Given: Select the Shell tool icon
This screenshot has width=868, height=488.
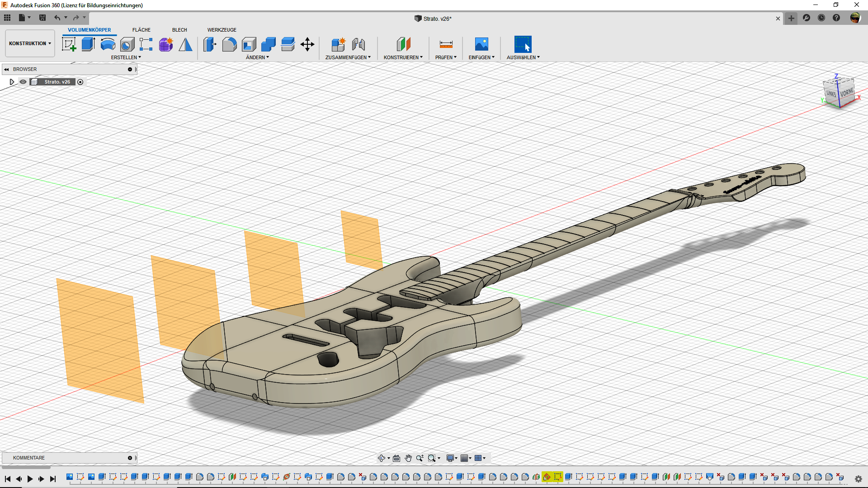Looking at the screenshot, I should pos(249,44).
